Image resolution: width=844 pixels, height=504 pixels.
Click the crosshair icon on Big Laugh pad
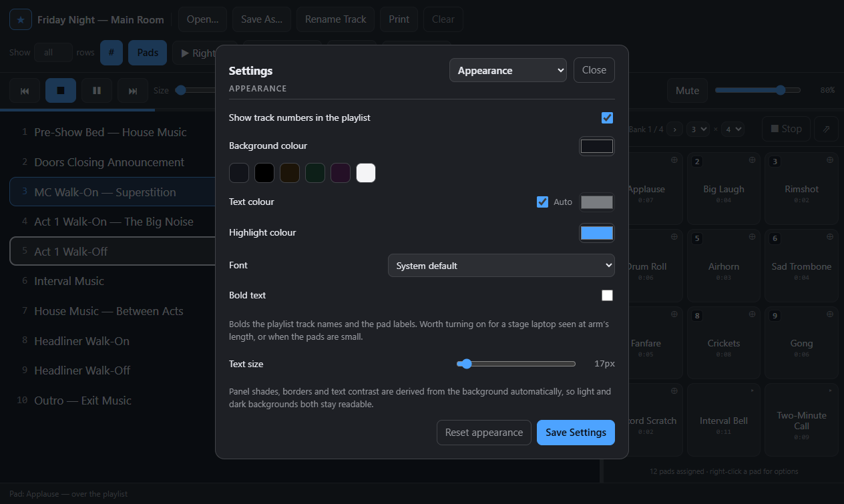[x=753, y=160]
